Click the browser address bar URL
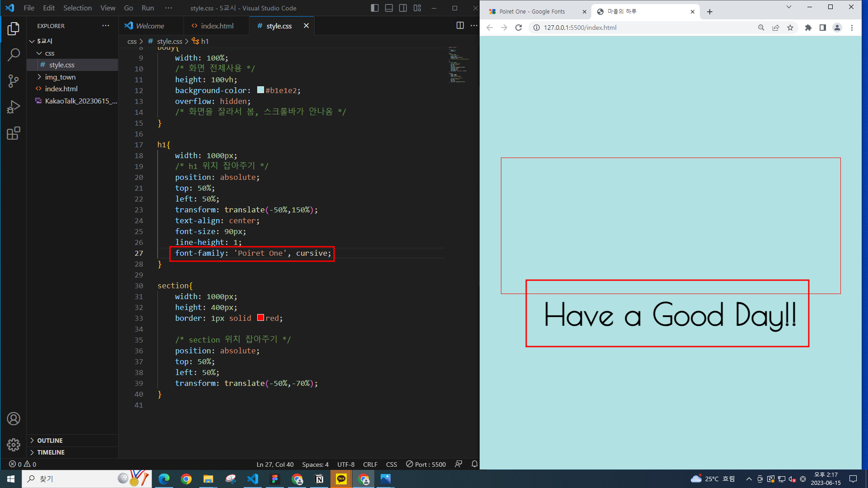 pyautogui.click(x=580, y=28)
